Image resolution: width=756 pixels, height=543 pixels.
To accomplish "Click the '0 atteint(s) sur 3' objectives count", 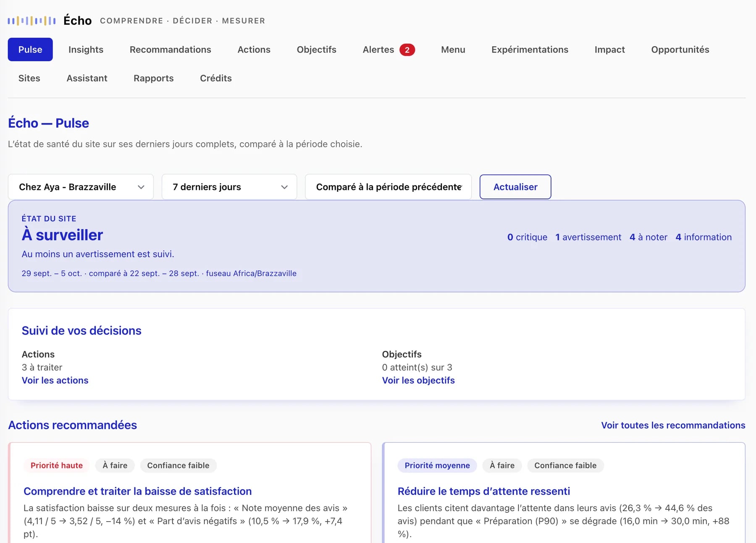I will pyautogui.click(x=417, y=367).
